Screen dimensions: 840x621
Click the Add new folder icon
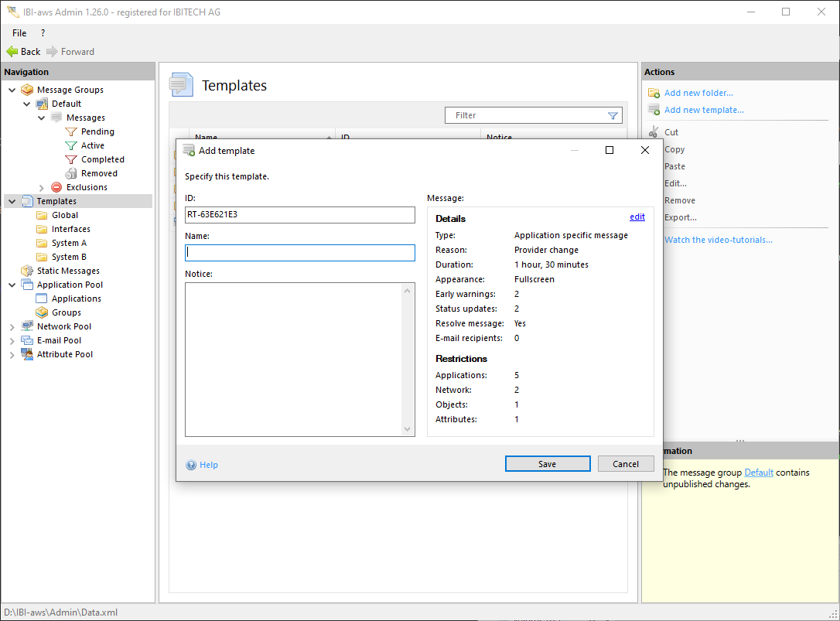[654, 93]
